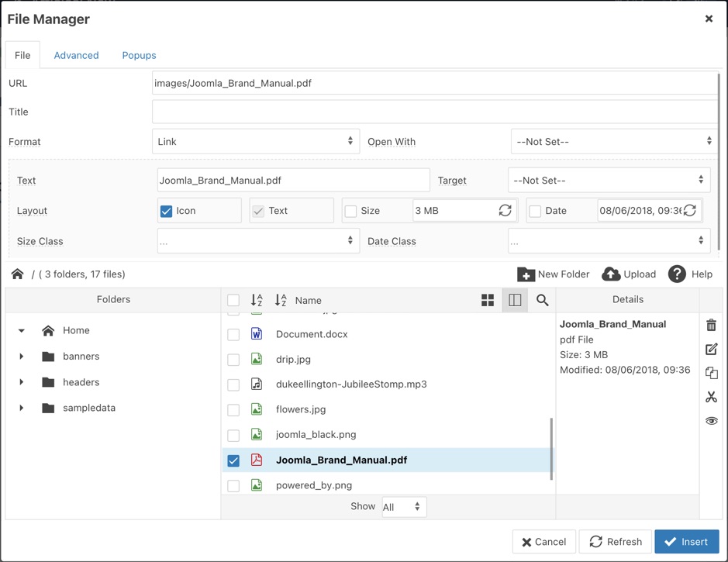The image size is (728, 562).
Task: Expand the sampledata folder
Action: pos(22,408)
